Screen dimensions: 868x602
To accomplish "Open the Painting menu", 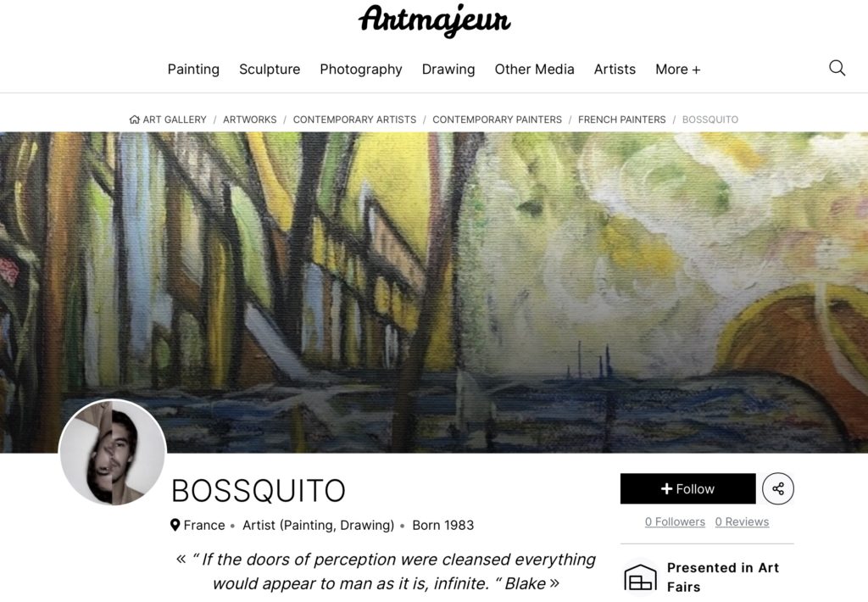I will coord(193,70).
